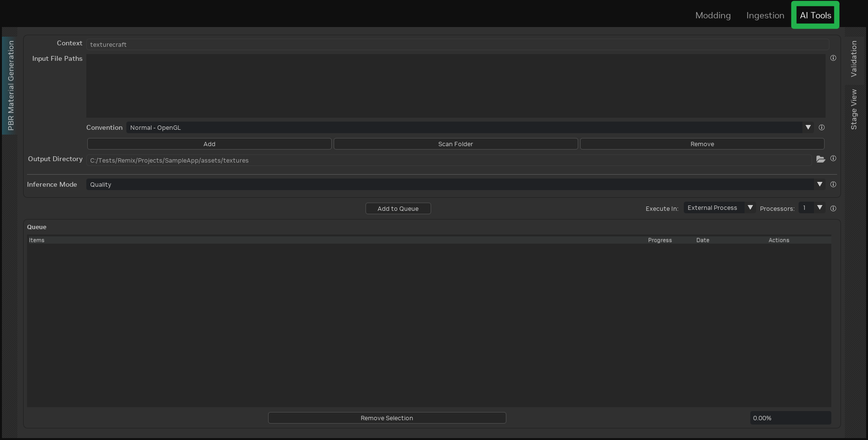Screen dimensions: 868x440
Task: Switch to the Modding tab
Action: point(713,15)
